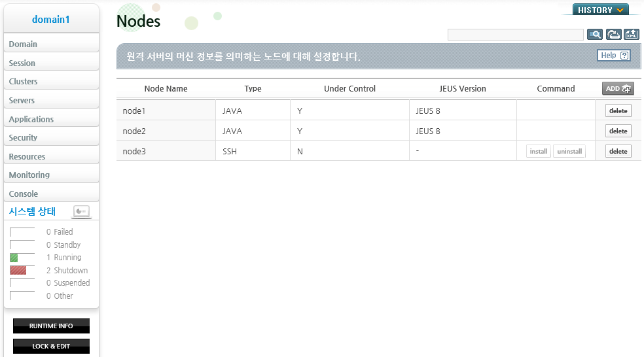The image size is (644, 357).
Task: Click the '1 Running' status entry
Action: [x=63, y=258]
